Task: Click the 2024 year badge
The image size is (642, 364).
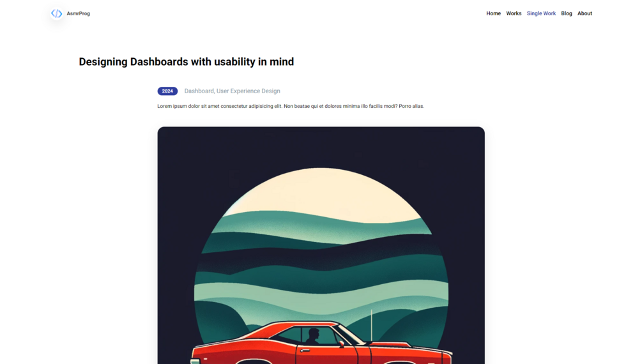Action: [167, 91]
